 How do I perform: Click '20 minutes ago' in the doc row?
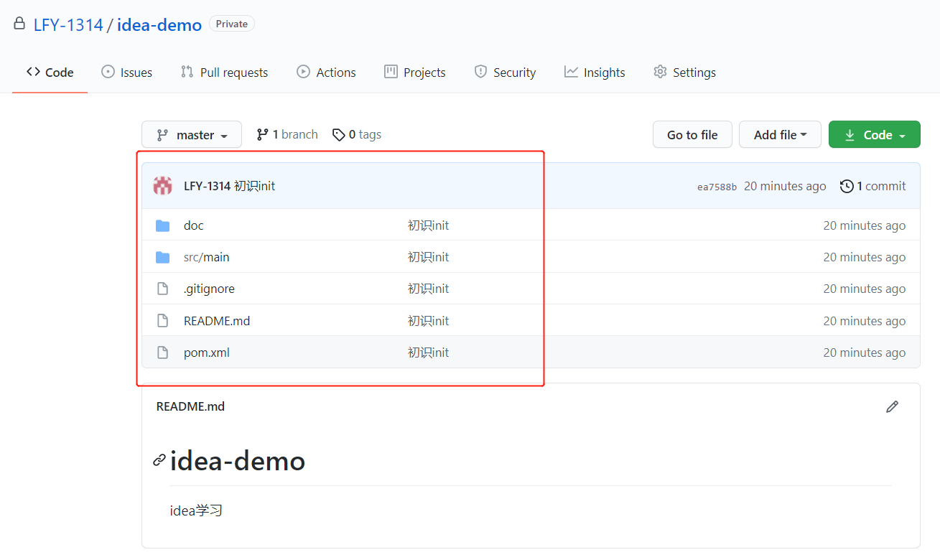(x=865, y=225)
